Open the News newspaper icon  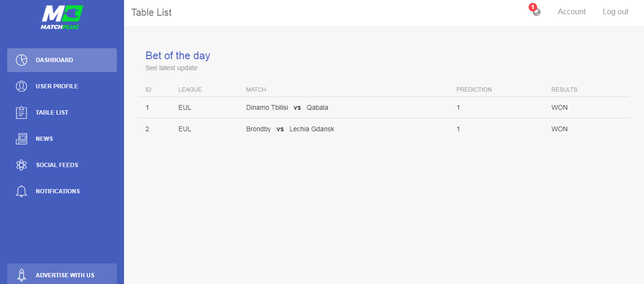pos(21,139)
